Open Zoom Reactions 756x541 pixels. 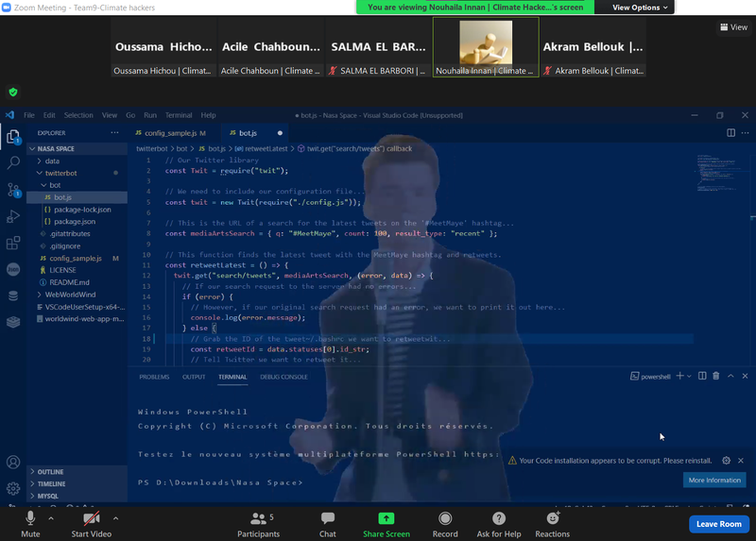pyautogui.click(x=552, y=524)
